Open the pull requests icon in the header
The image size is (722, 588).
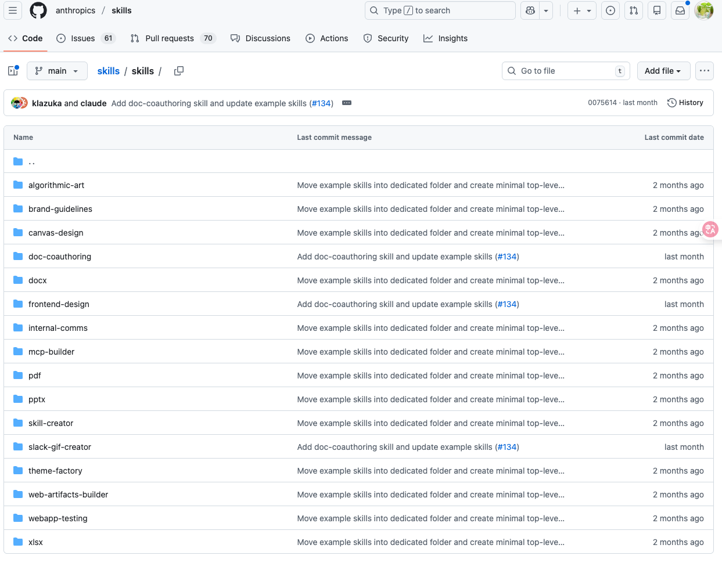pos(634,10)
